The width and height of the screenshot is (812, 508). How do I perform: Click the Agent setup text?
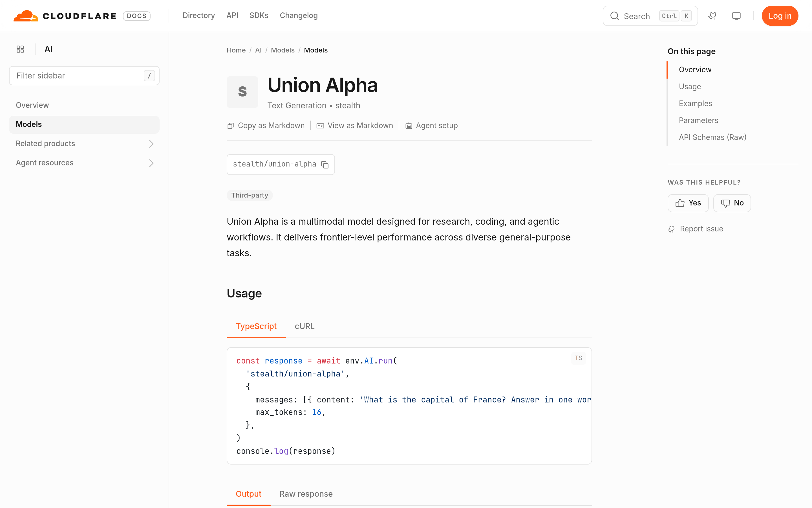pos(436,126)
